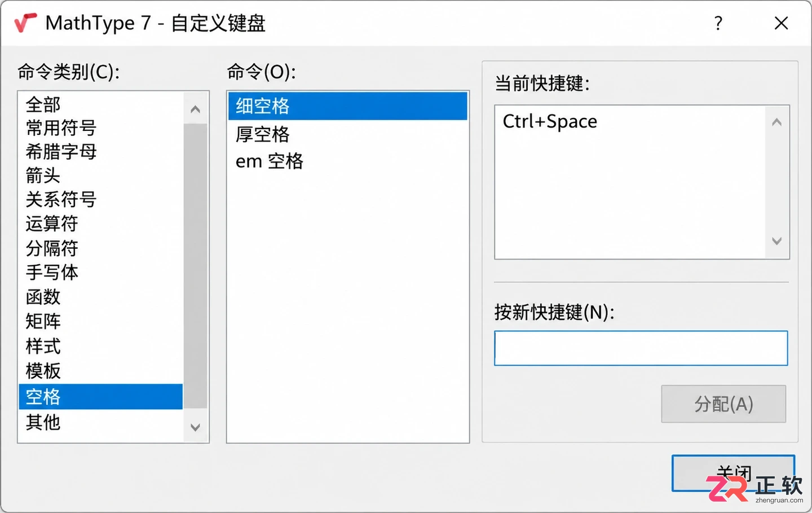
Task: Pick 箭头 from the category list
Action: pos(100,176)
